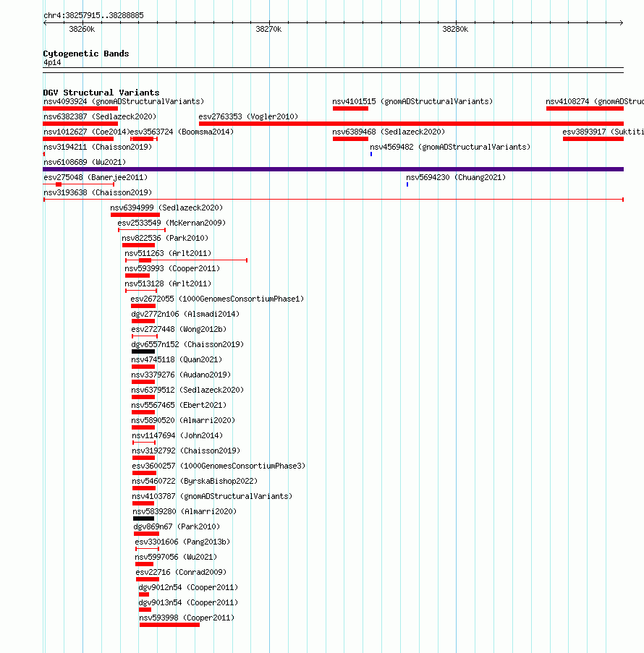Click the purple nsv6108689 (Wu2021) bar
Image resolution: width=644 pixels, height=653 pixels.
333,169
